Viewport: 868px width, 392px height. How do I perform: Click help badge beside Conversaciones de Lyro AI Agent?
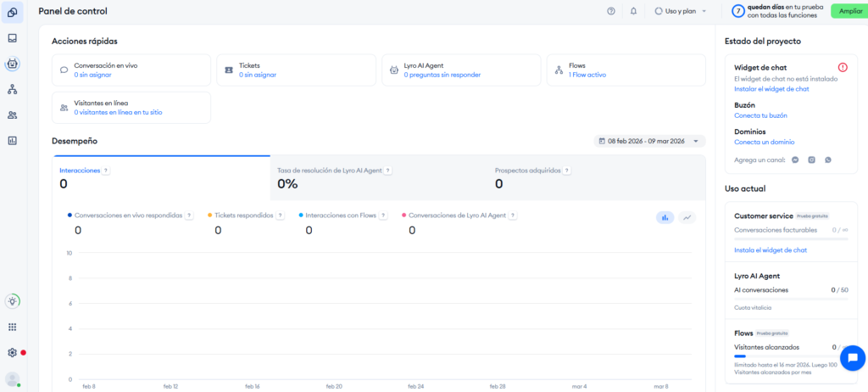pos(513,216)
